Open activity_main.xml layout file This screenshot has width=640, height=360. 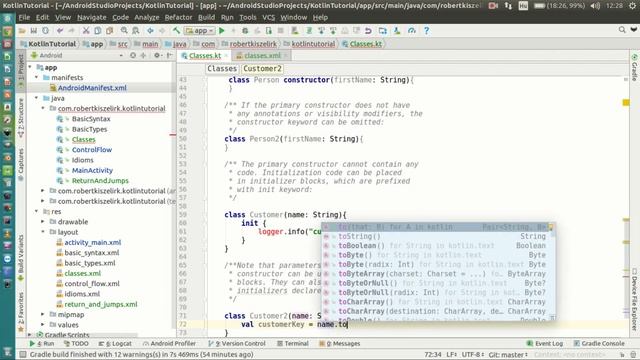point(93,242)
